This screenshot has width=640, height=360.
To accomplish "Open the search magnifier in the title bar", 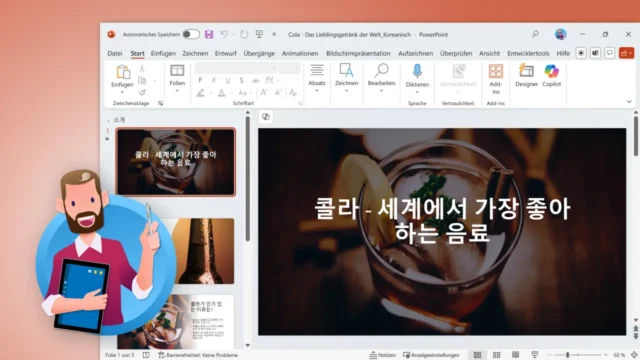I will coord(535,34).
